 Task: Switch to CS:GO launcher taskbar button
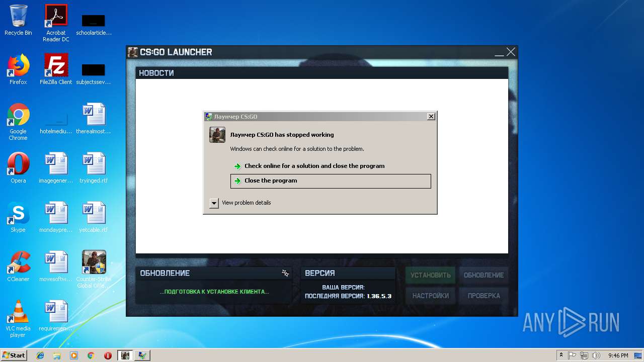tap(125, 355)
